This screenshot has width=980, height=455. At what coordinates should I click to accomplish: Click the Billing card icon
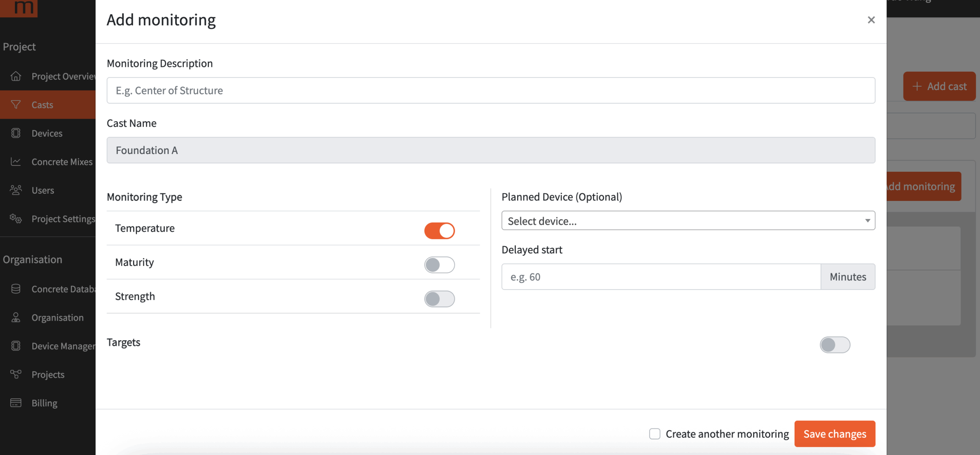coord(16,403)
